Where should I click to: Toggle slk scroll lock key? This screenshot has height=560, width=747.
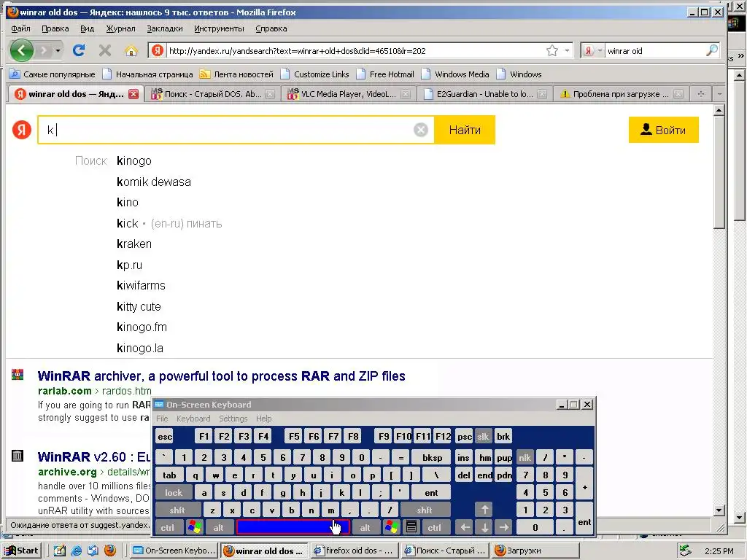tap(483, 436)
